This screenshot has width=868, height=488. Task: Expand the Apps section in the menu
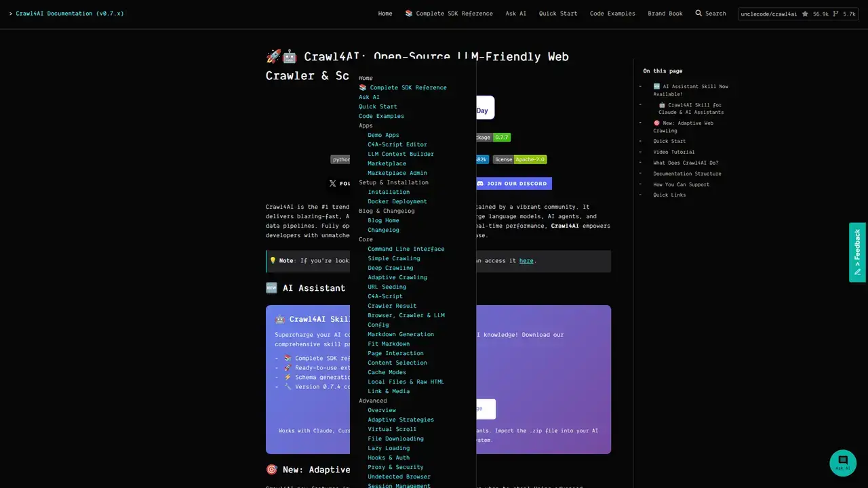coord(366,125)
